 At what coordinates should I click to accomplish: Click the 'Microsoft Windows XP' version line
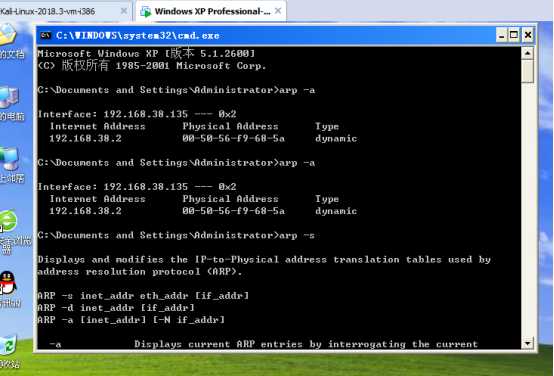pyautogui.click(x=146, y=53)
